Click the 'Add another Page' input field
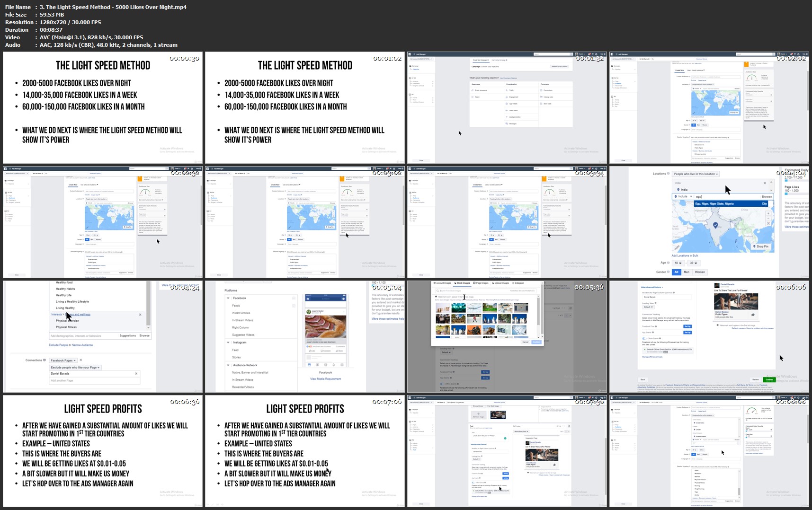812x510 pixels. [95, 380]
